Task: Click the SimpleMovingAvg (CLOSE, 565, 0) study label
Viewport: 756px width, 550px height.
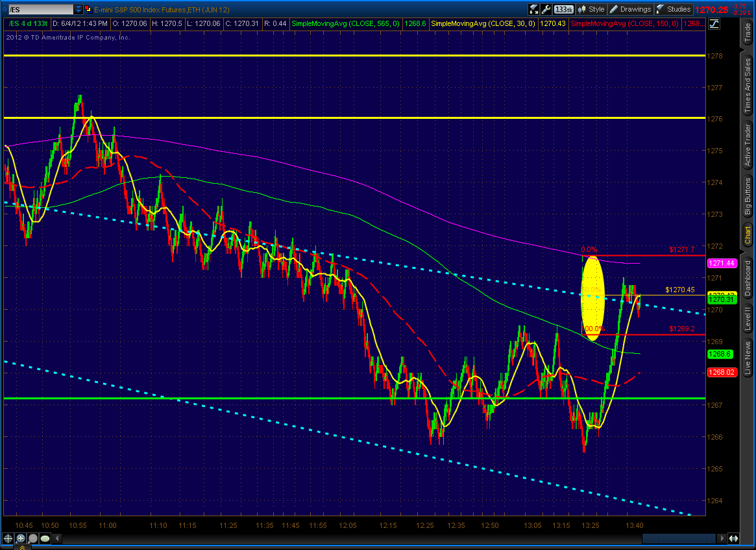Action: (x=345, y=23)
